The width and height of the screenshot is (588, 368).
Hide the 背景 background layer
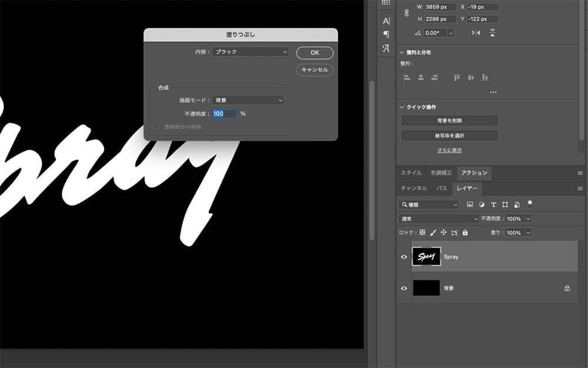[403, 288]
